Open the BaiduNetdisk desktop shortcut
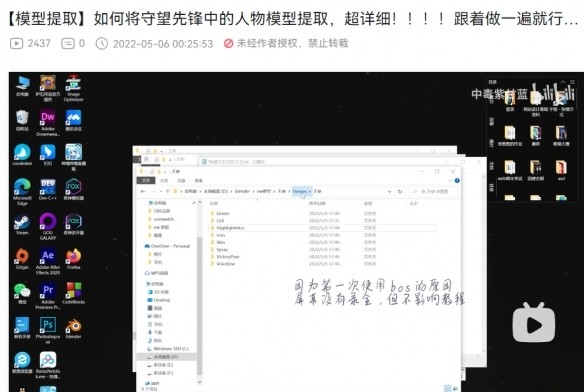The width and height of the screenshot is (584, 392). (48, 365)
